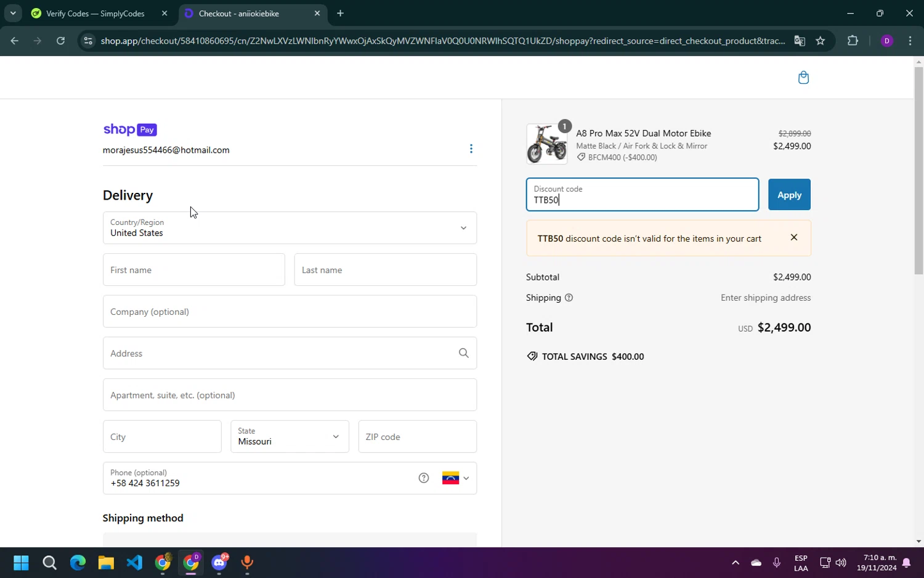Click the ZIP code field

coord(418,436)
